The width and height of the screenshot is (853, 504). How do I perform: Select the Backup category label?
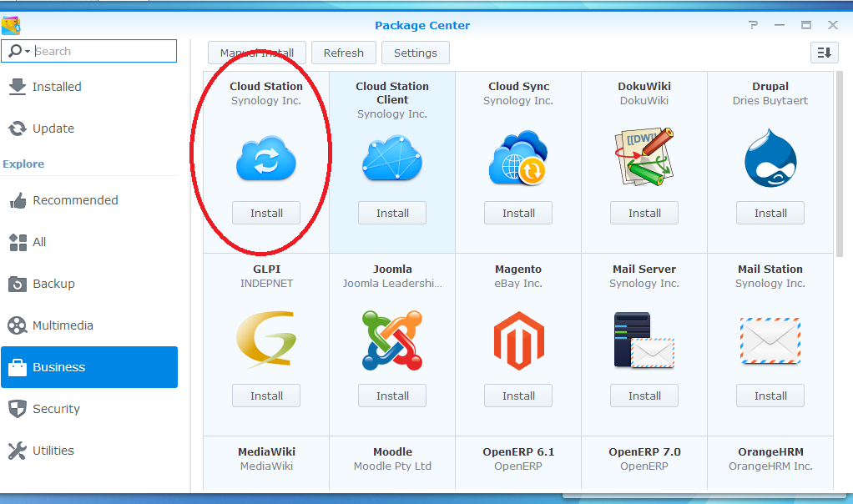pyautogui.click(x=54, y=284)
